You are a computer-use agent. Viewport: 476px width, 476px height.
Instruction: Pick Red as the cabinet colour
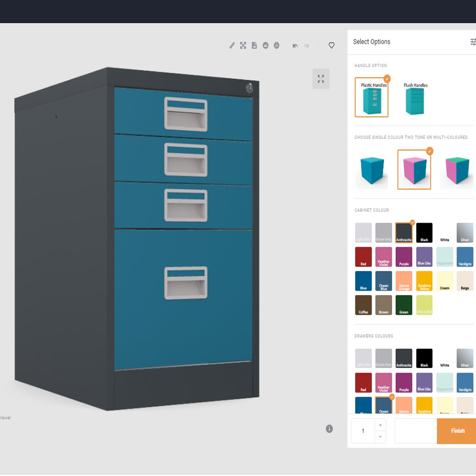pyautogui.click(x=363, y=257)
